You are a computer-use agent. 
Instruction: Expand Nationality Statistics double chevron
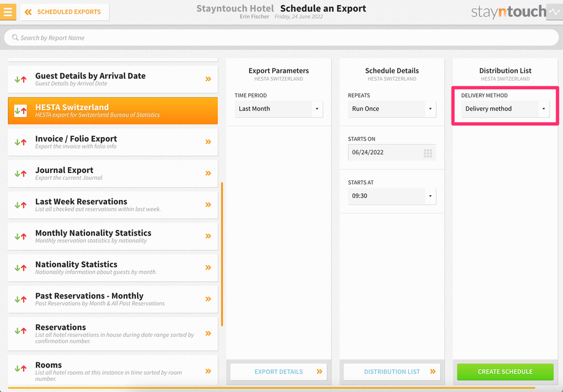pos(208,267)
